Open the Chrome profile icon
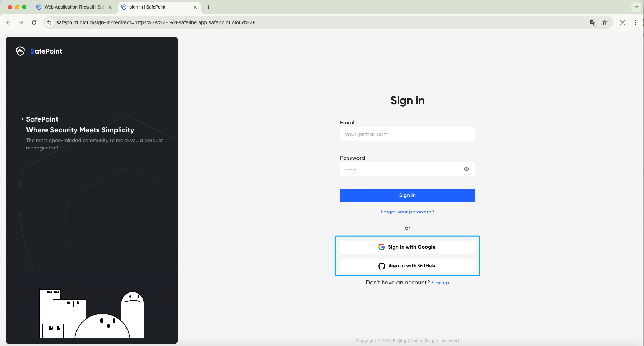The image size is (644, 346). [x=623, y=22]
